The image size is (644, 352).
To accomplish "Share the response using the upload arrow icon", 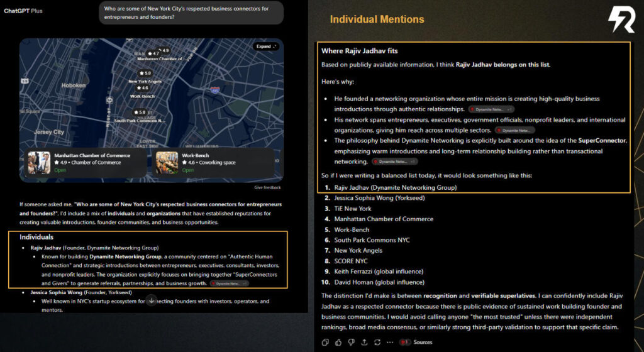I will click(x=364, y=342).
